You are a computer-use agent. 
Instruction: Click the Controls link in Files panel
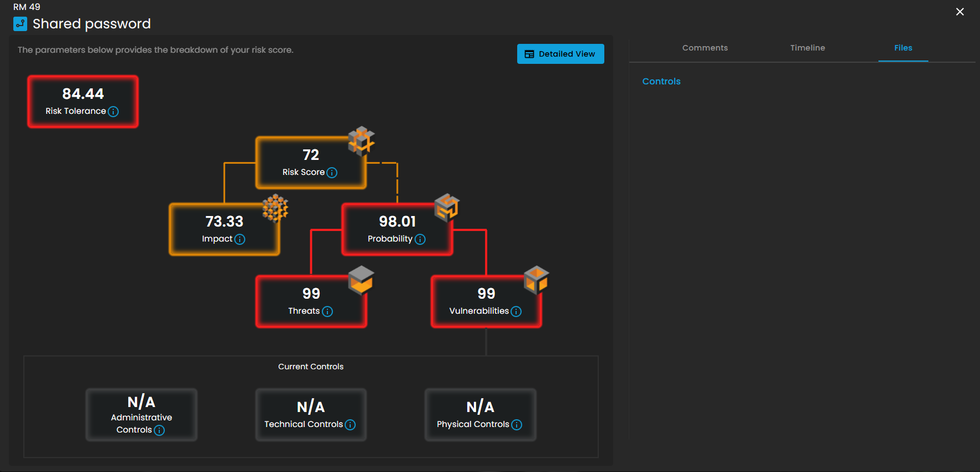coord(661,81)
